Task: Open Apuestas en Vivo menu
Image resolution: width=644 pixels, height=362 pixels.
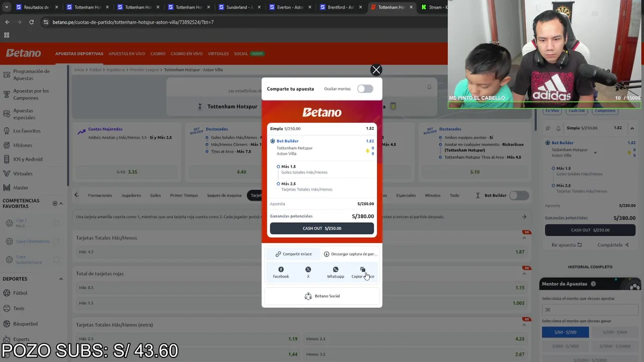Action: [x=127, y=54]
